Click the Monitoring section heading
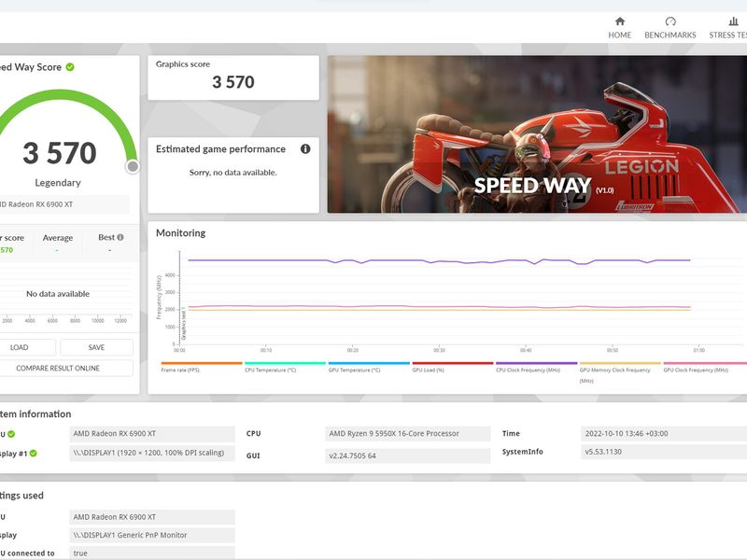747x560 pixels. point(180,232)
